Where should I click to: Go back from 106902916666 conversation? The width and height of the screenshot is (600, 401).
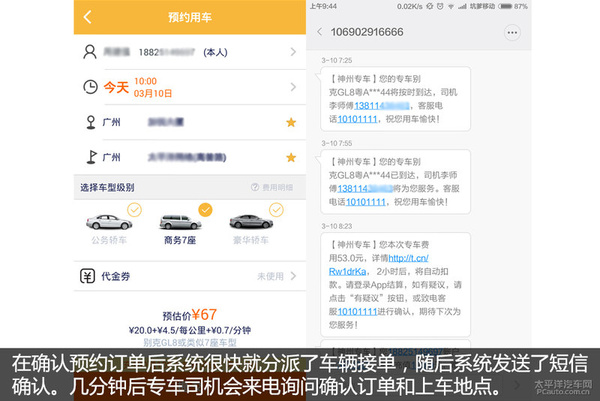[x=320, y=32]
